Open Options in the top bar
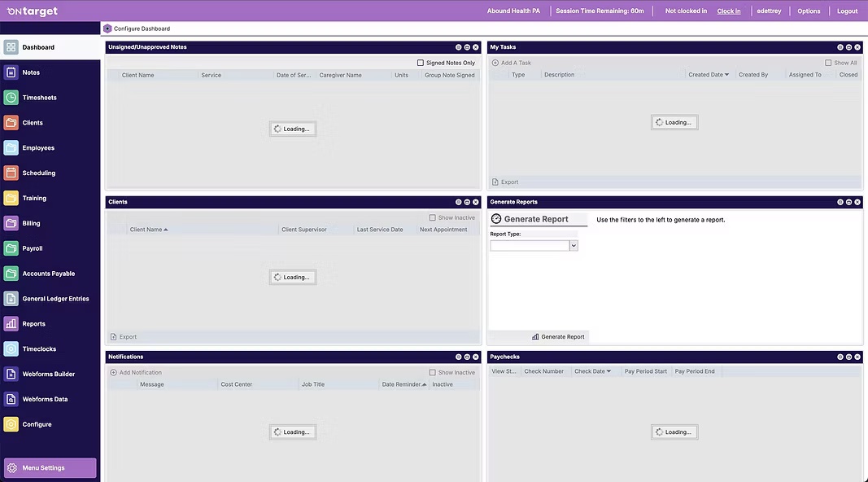Screen dimensions: 868x482 tap(809, 11)
